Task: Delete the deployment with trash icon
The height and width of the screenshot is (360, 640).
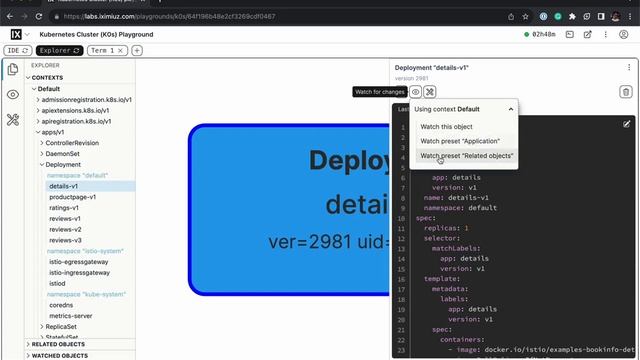Action: [x=626, y=92]
